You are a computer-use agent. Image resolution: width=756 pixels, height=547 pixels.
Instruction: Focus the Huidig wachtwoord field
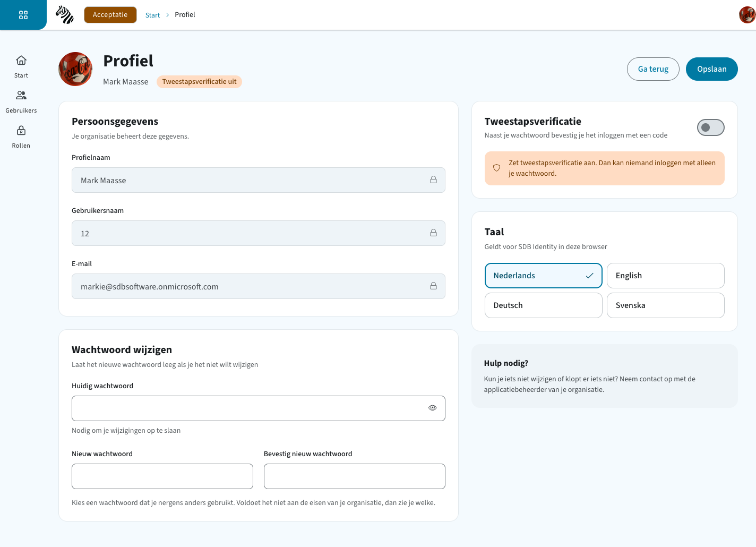click(x=259, y=408)
